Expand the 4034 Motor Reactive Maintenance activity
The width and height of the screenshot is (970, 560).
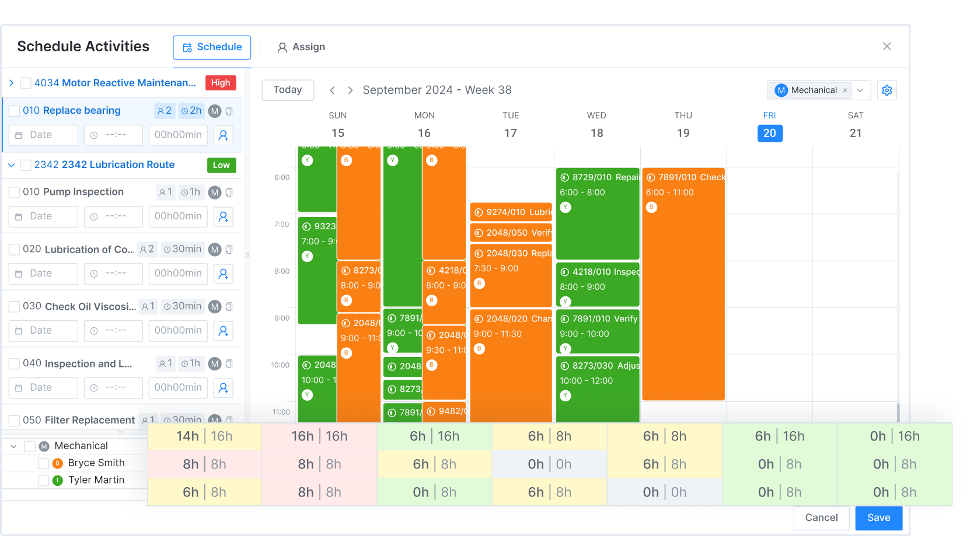(10, 82)
